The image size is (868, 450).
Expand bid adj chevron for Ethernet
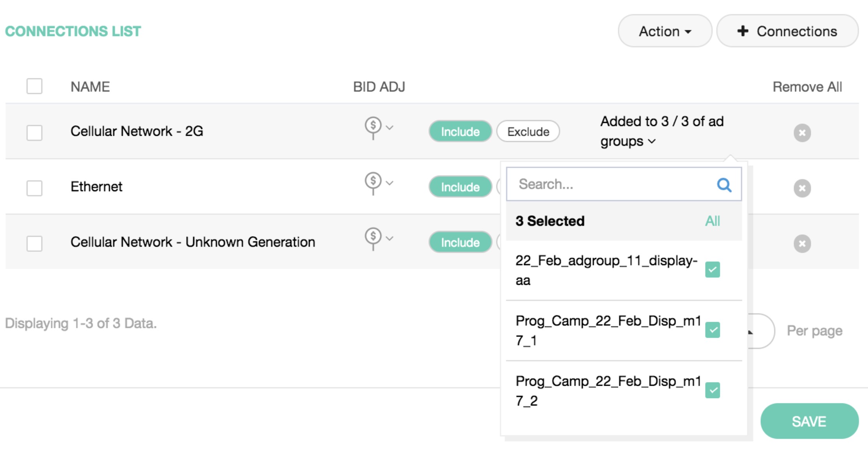pos(390,182)
